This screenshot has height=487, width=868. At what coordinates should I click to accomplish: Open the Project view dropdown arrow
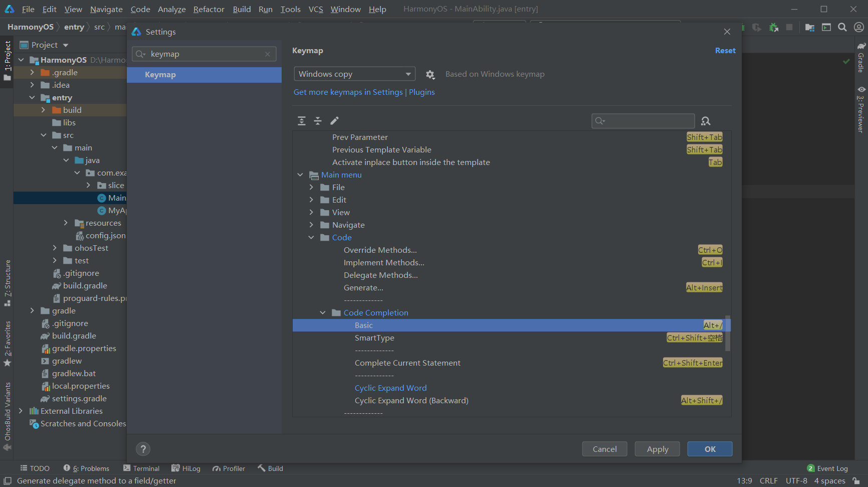coord(66,45)
